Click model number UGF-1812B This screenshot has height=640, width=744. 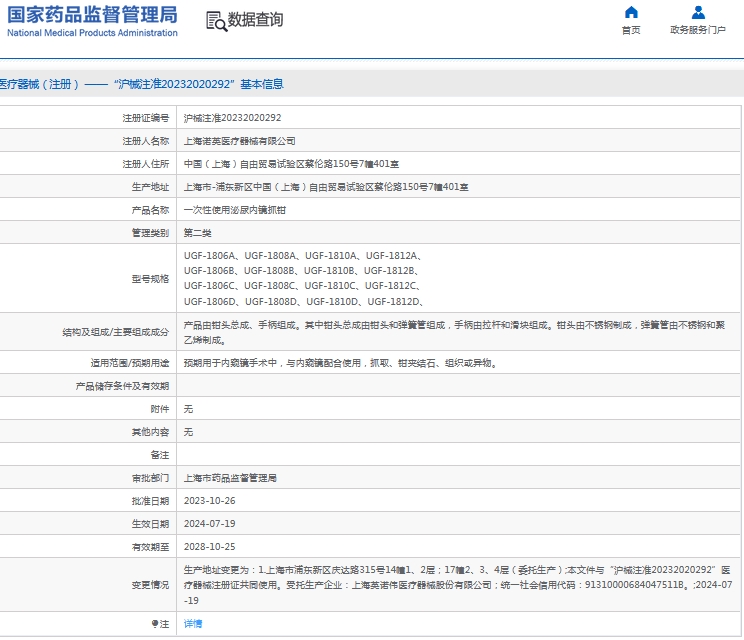(389, 271)
